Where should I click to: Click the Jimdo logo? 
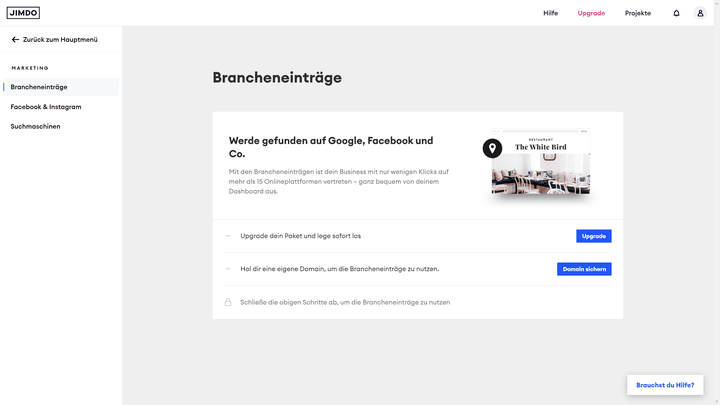23,13
